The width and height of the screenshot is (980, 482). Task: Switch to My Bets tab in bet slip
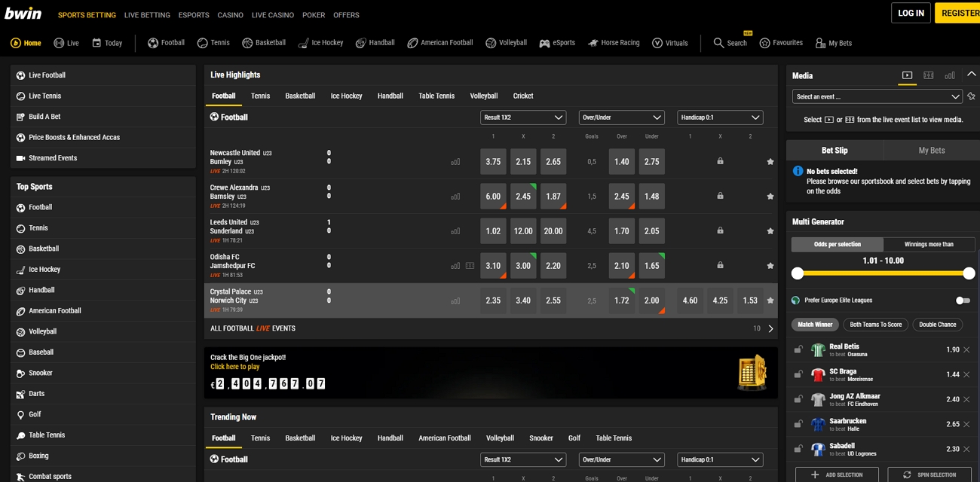932,151
